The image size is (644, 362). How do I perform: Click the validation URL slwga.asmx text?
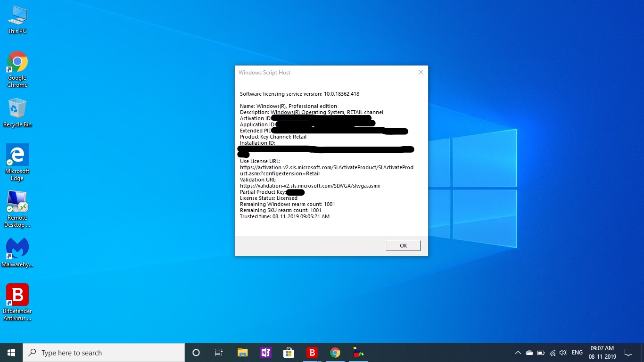pyautogui.click(x=310, y=186)
